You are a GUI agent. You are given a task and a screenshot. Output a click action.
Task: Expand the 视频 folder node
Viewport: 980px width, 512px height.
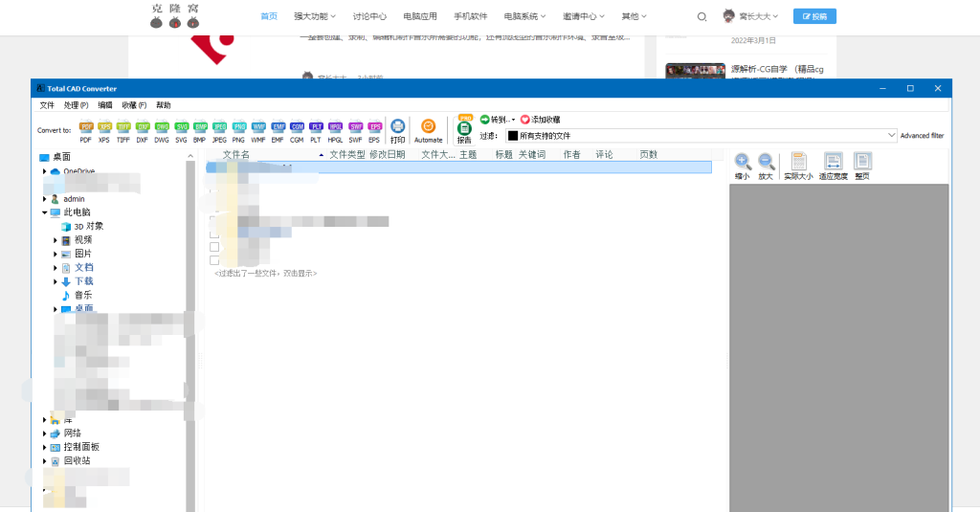point(55,240)
